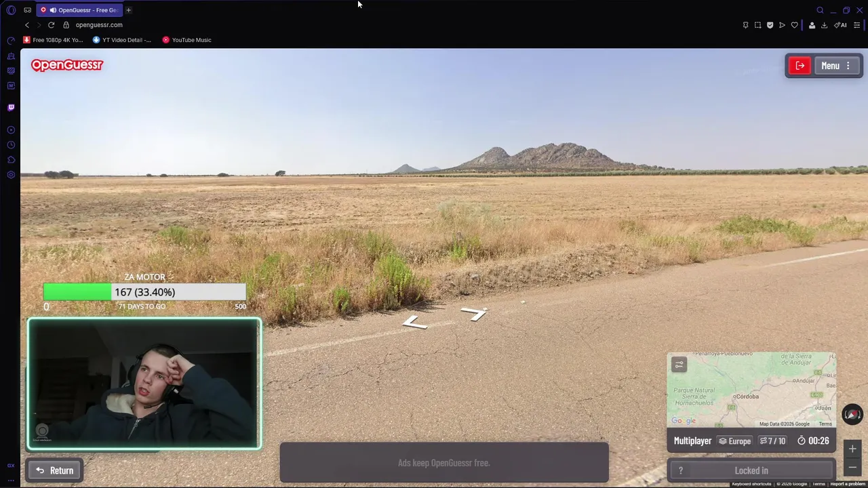Click the pin icon in address bar
Image resolution: width=868 pixels, height=488 pixels.
(x=745, y=25)
